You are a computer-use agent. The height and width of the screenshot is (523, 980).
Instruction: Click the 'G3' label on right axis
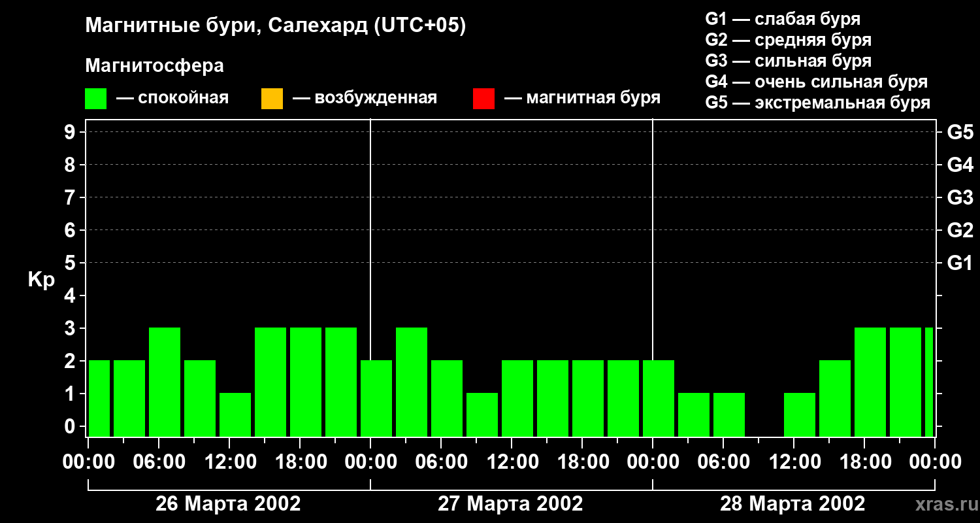(960, 197)
